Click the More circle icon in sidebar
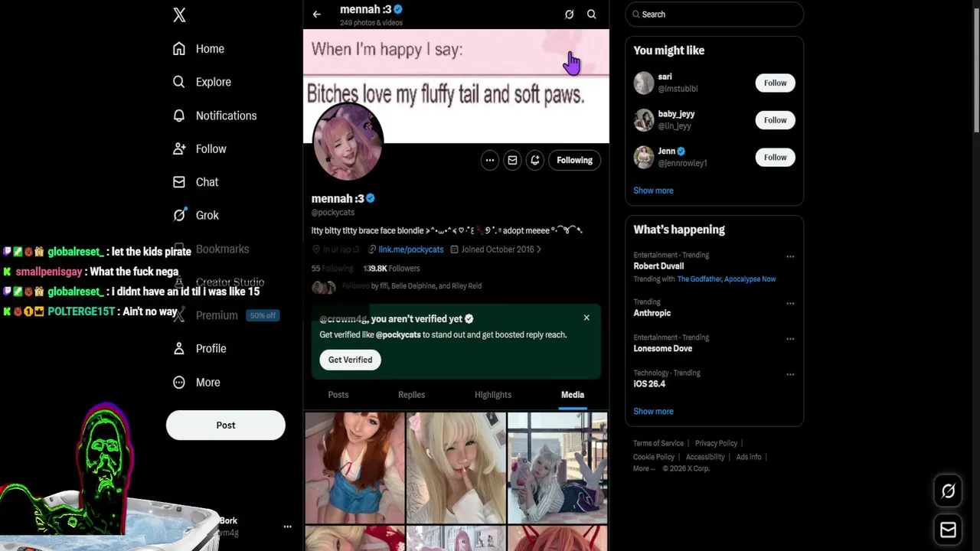This screenshot has width=980, height=551. click(x=179, y=382)
